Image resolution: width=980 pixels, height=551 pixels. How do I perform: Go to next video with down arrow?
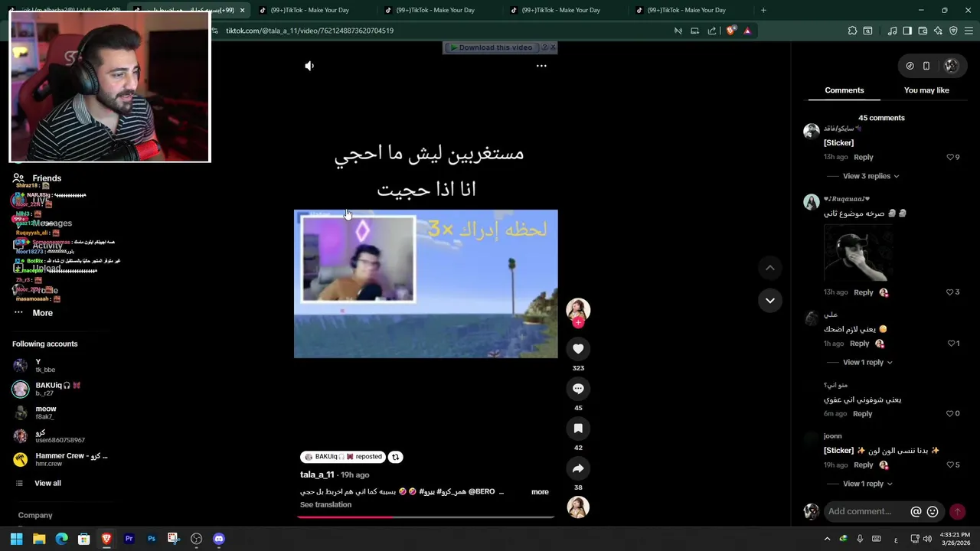[770, 300]
